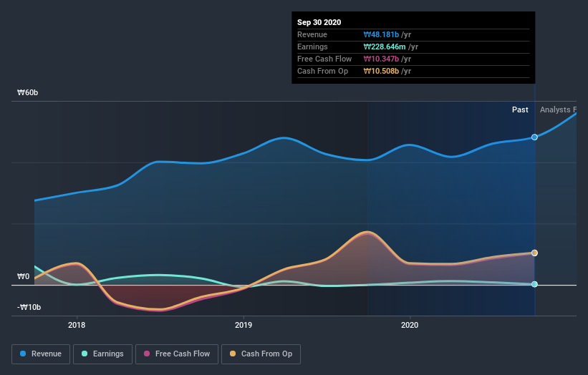
Task: Click the Earnings value ₩228.646m in tooltip
Action: [385, 47]
